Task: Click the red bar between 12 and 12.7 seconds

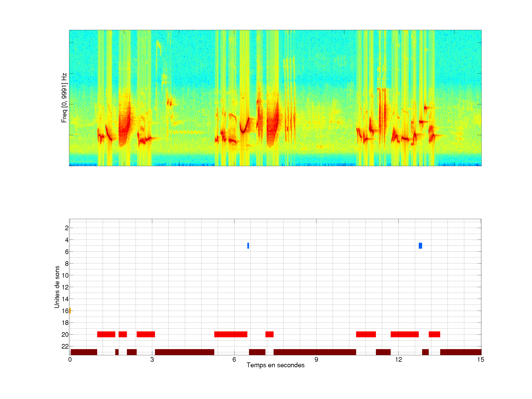Action: pos(405,334)
